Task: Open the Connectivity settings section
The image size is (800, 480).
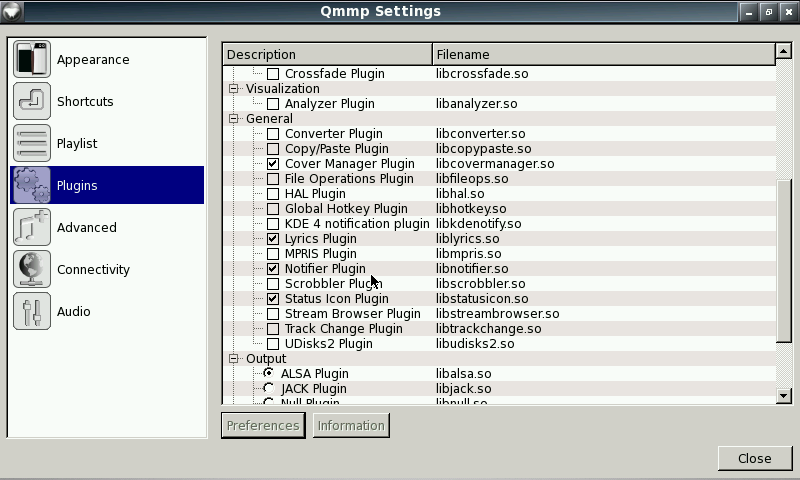Action: (107, 269)
